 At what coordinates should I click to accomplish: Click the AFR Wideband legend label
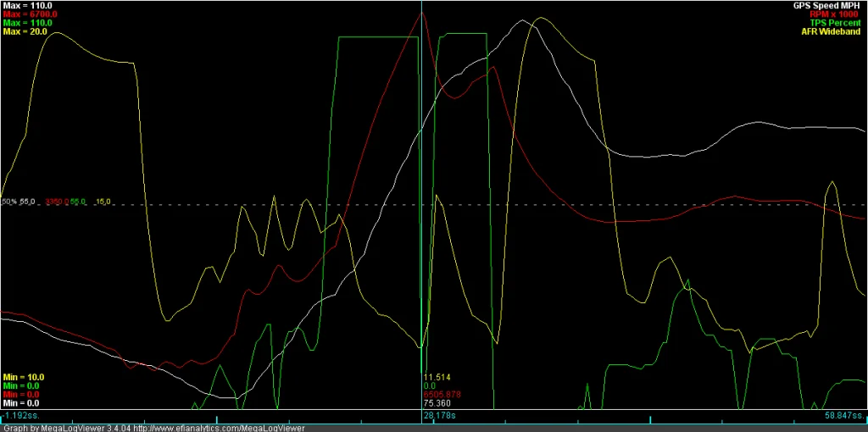[x=832, y=31]
